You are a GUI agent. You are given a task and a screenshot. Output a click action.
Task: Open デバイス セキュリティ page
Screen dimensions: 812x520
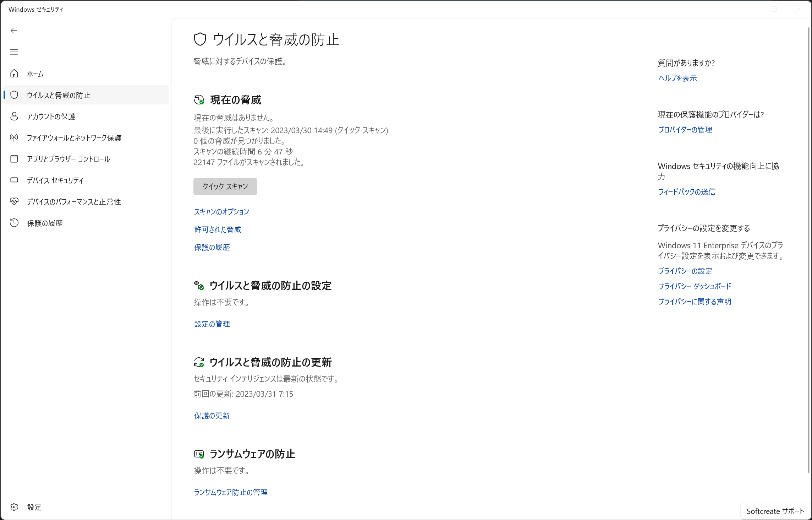[86, 180]
